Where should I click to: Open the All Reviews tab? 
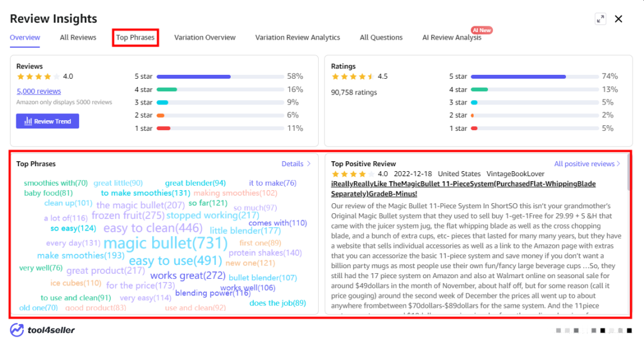click(x=78, y=37)
